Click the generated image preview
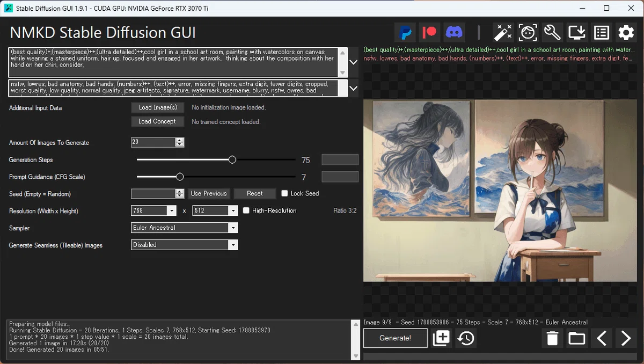Image resolution: width=644 pixels, height=364 pixels. pos(500,191)
